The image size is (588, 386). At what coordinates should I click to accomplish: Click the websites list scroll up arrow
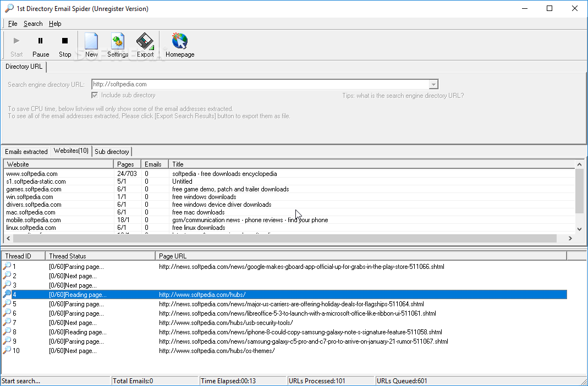click(579, 164)
